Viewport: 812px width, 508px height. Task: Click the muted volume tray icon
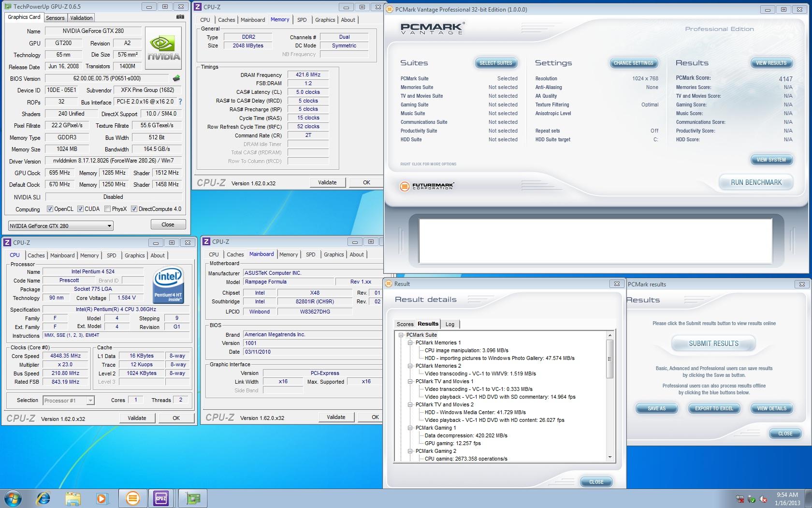tap(763, 499)
